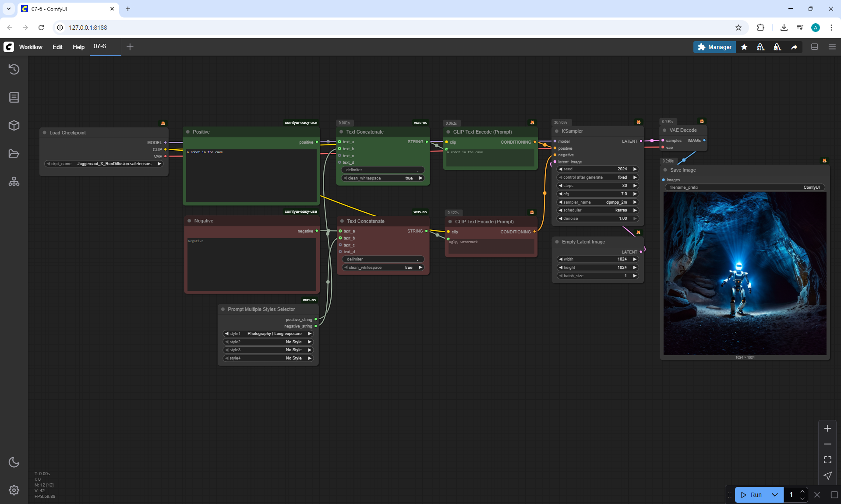The width and height of the screenshot is (841, 504).
Task: Click generated robot cave image preview
Action: (745, 274)
